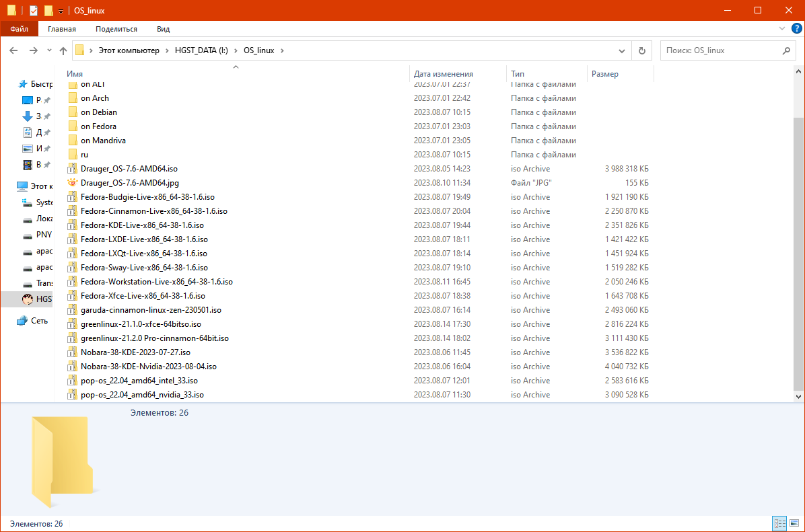The image size is (805, 532).
Task: Open the Quick Access Toolbar customize dropdown
Action: pos(61,11)
